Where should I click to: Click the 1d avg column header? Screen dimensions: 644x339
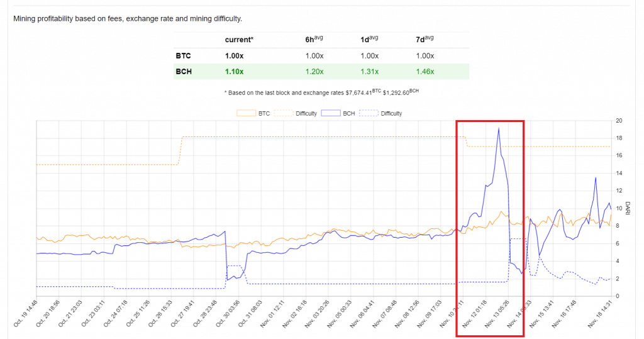click(369, 39)
